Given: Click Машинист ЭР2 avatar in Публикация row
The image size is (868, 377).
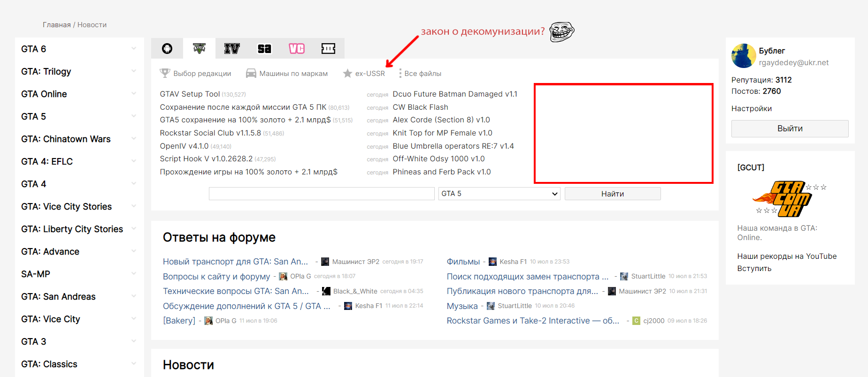Looking at the screenshot, I should pyautogui.click(x=612, y=291).
